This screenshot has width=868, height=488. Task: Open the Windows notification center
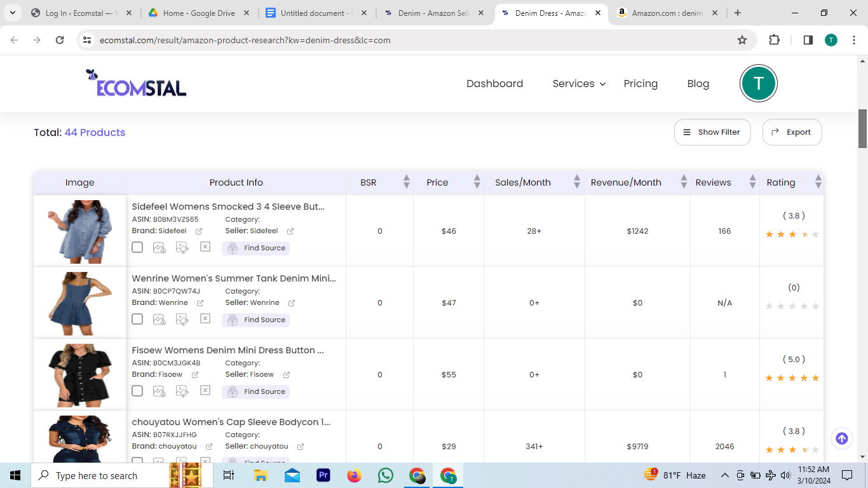(x=846, y=475)
